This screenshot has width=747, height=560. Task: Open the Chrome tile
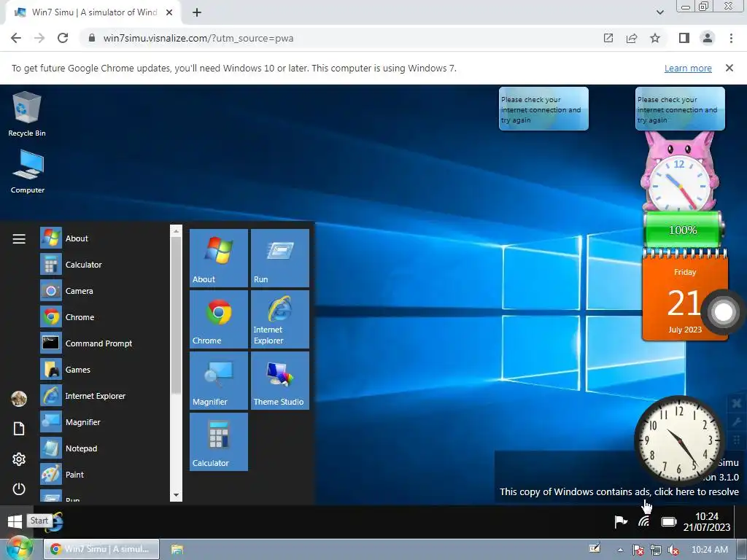tap(219, 319)
